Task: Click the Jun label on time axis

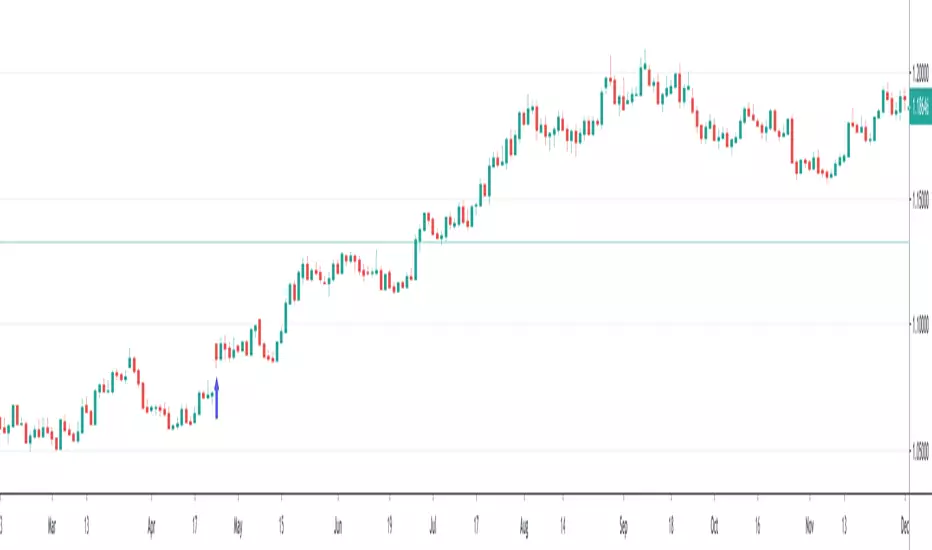Action: point(338,522)
